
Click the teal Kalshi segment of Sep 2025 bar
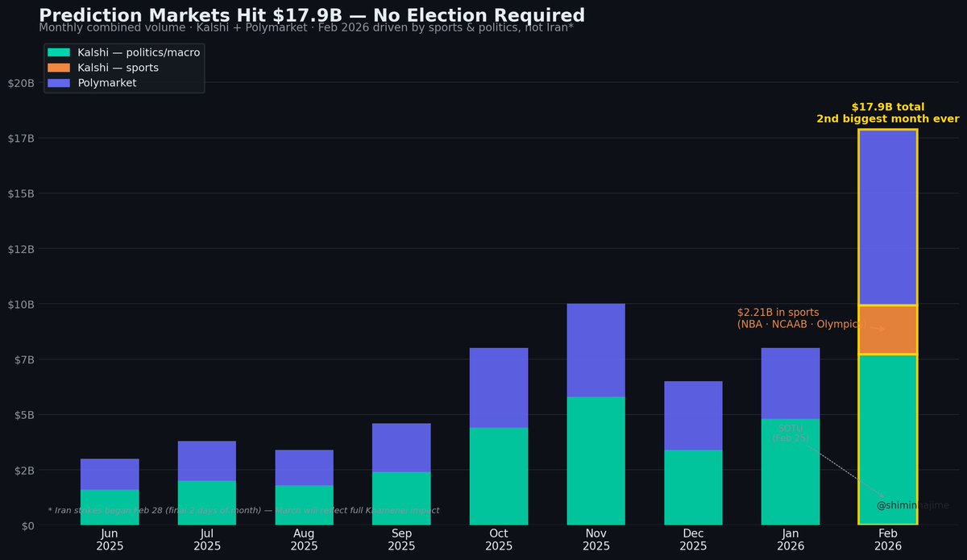[401, 499]
